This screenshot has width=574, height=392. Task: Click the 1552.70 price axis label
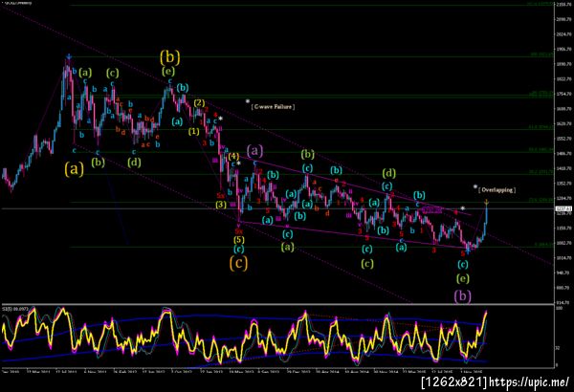point(562,139)
